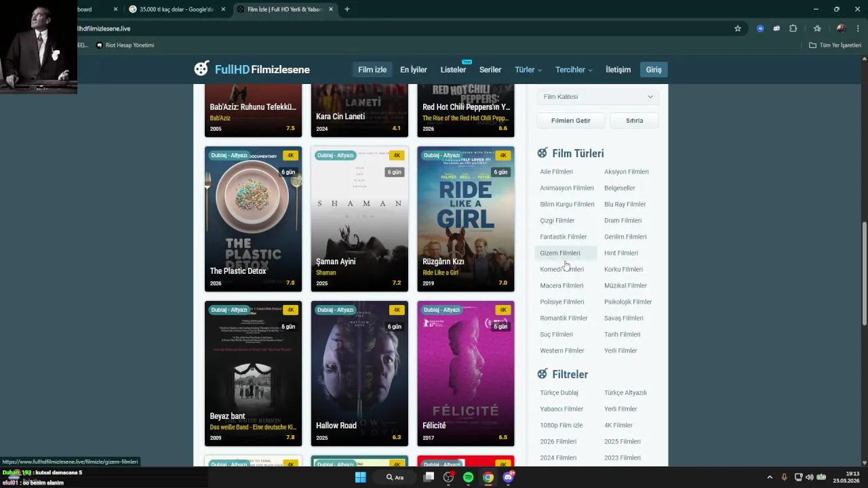Screen dimensions: 868x488
Task: Close the Film İzle tab
Action: click(332, 9)
